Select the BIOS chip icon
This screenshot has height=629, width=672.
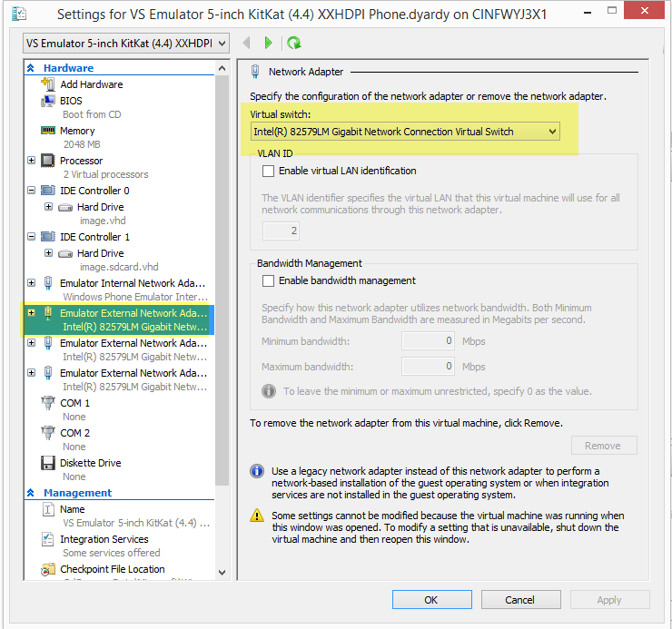pyautogui.click(x=48, y=101)
